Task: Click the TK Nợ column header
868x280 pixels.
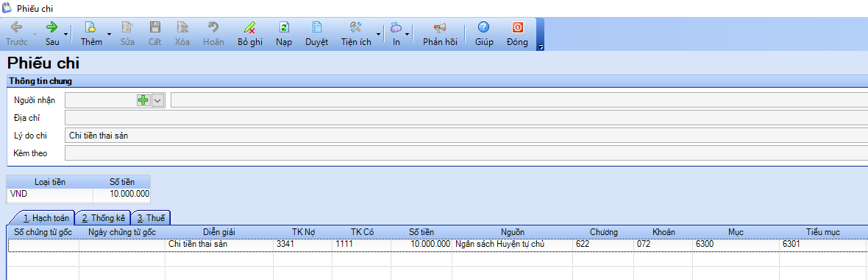Action: [303, 232]
